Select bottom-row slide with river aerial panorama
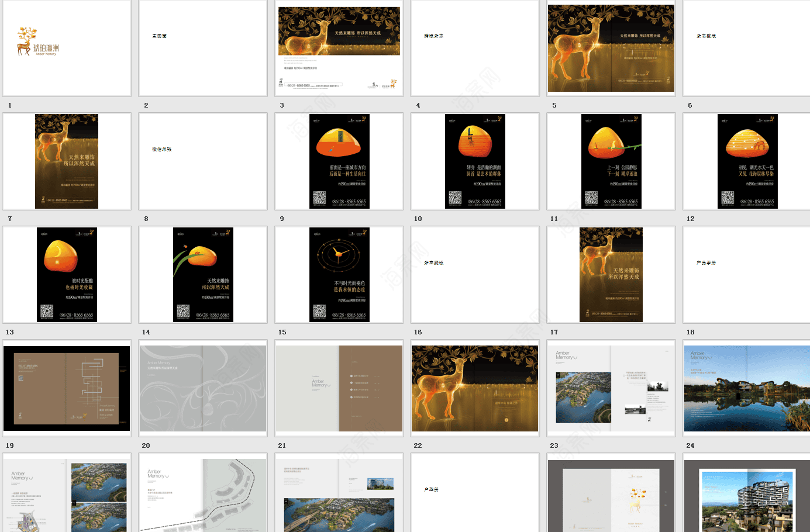810x532 pixels. (339, 493)
